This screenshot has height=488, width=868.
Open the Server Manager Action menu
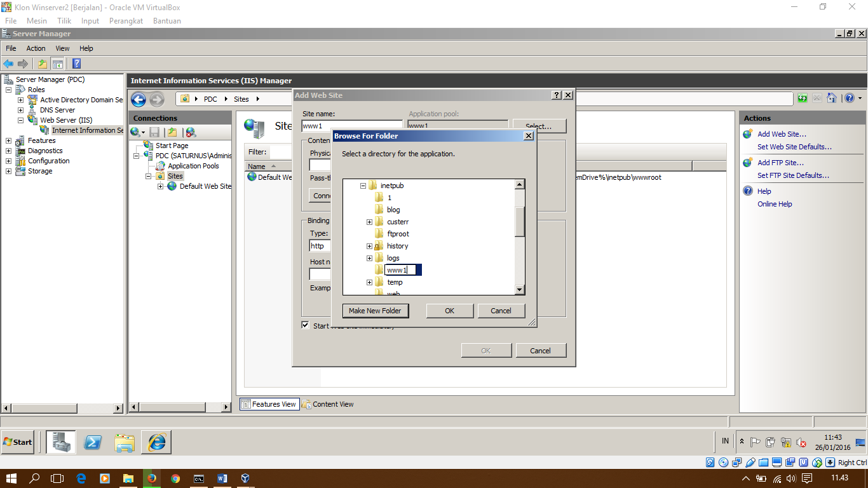tap(36, 48)
